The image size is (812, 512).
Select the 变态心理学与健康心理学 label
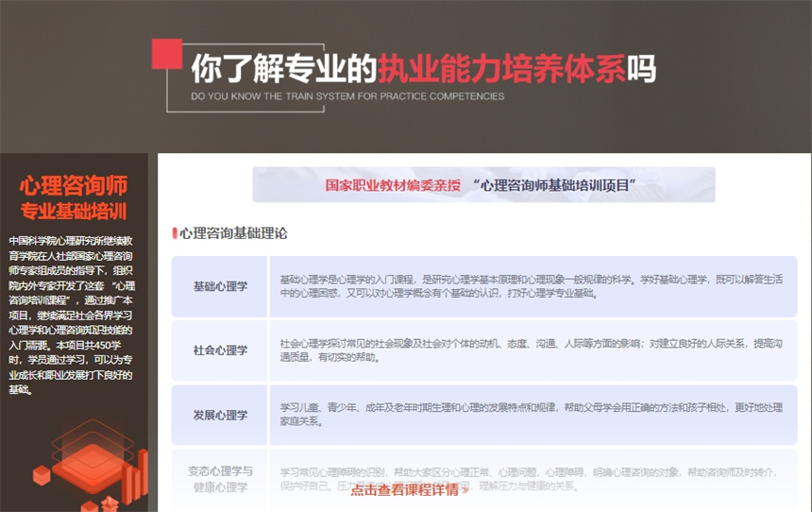pos(220,479)
